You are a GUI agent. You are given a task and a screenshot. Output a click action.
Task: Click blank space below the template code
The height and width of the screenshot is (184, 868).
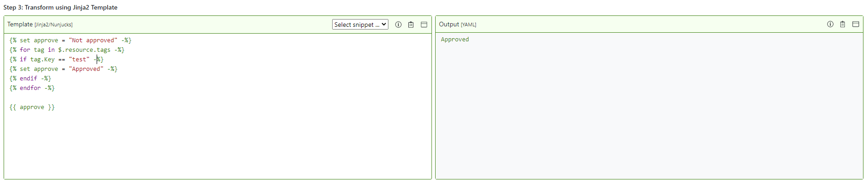[x=218, y=145]
